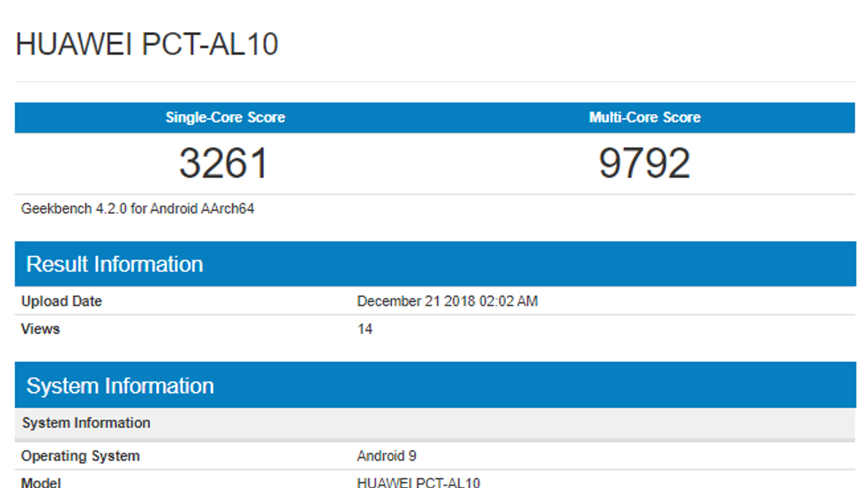The width and height of the screenshot is (868, 488).
Task: Click the views count 14
Action: tap(365, 329)
